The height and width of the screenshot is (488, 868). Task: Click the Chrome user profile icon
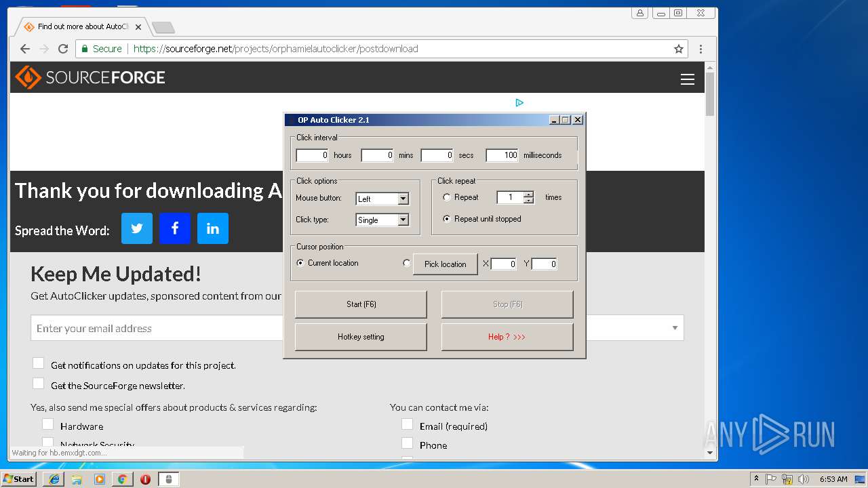(x=639, y=13)
